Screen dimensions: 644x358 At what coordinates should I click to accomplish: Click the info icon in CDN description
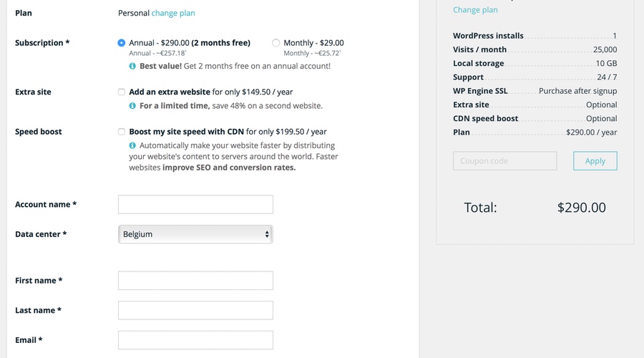tap(132, 145)
